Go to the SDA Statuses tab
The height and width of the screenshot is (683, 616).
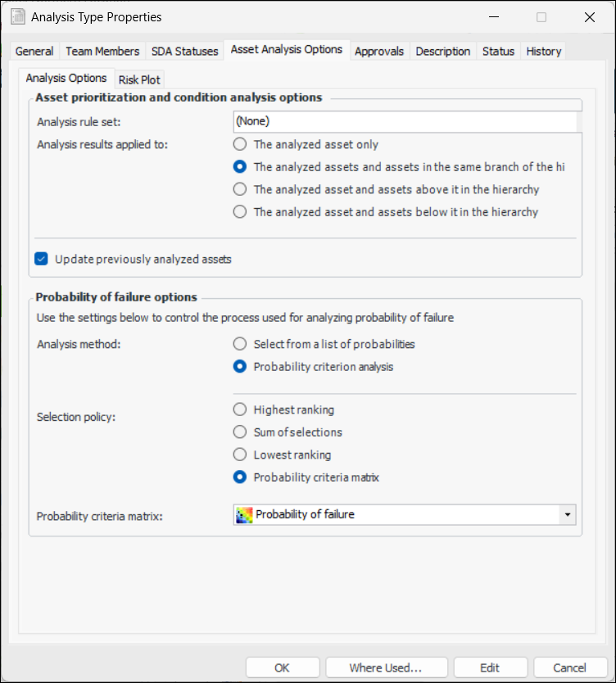[x=184, y=51]
